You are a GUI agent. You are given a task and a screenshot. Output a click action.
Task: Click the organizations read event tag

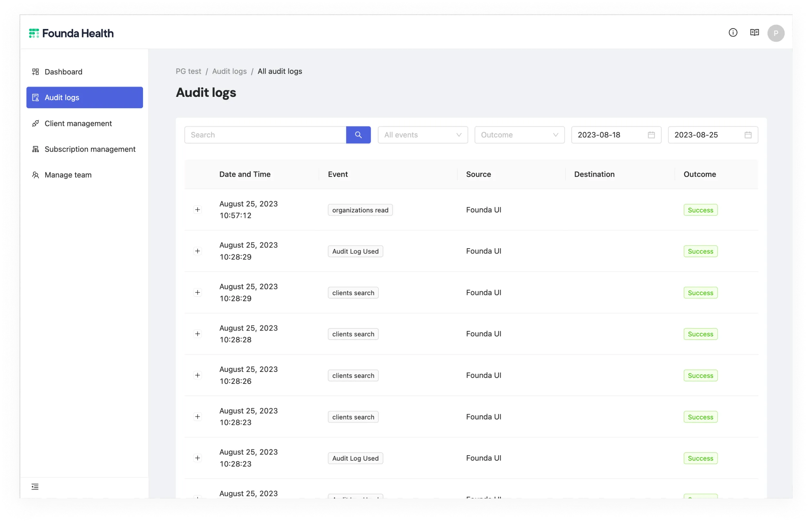360,210
